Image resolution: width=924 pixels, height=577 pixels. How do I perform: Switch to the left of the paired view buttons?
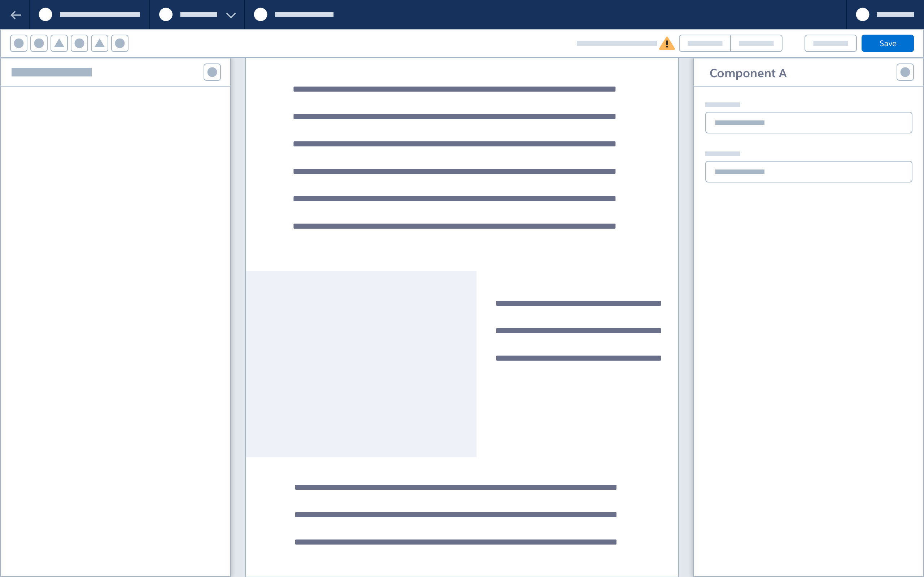(705, 43)
